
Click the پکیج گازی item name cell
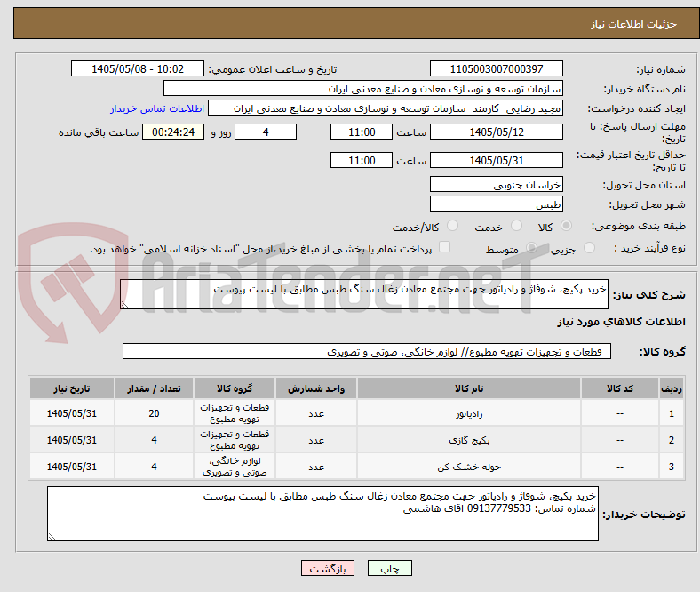pyautogui.click(x=469, y=440)
